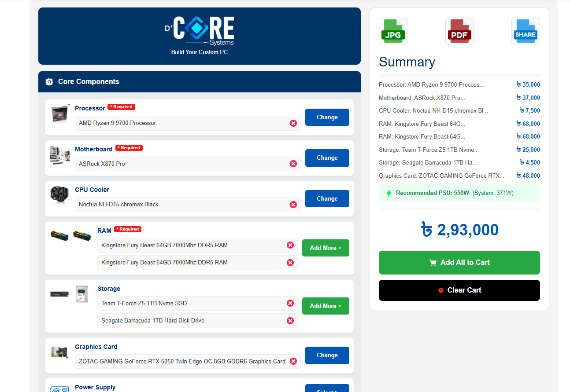The height and width of the screenshot is (392, 570).
Task: Click the Required badge next to Motherboard
Action: [x=129, y=148]
